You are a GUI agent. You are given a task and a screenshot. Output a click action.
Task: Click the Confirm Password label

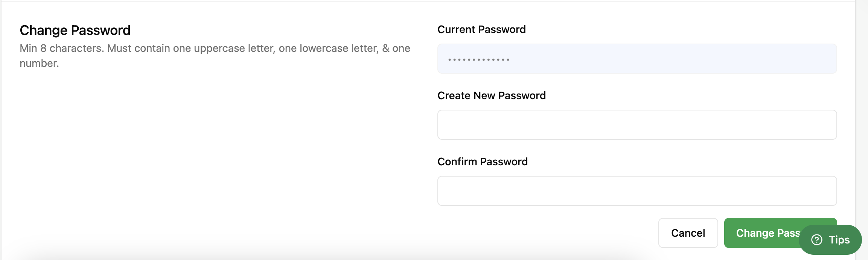pos(482,162)
